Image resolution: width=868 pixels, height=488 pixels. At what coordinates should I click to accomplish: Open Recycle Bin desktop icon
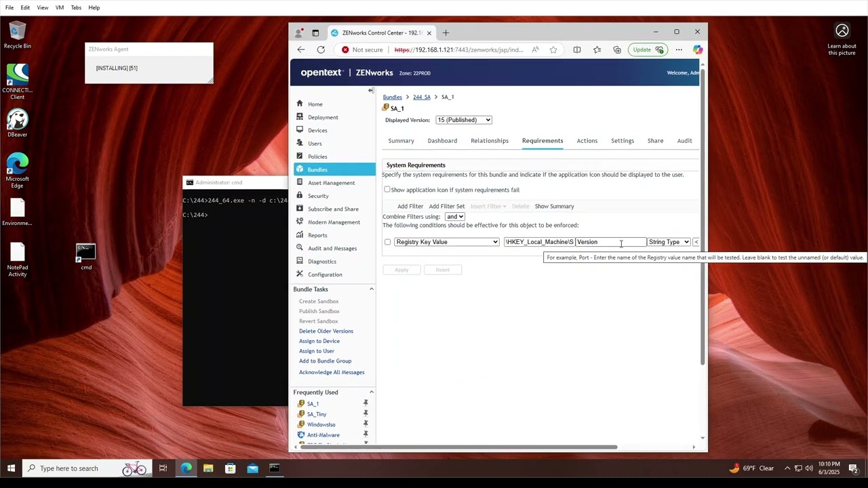(x=18, y=35)
